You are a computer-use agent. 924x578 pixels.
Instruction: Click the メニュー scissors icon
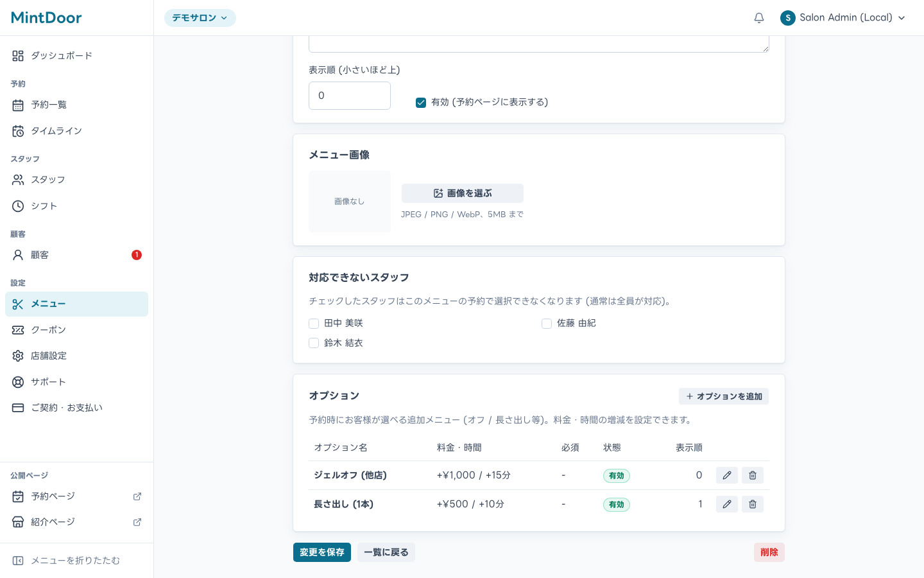18,304
